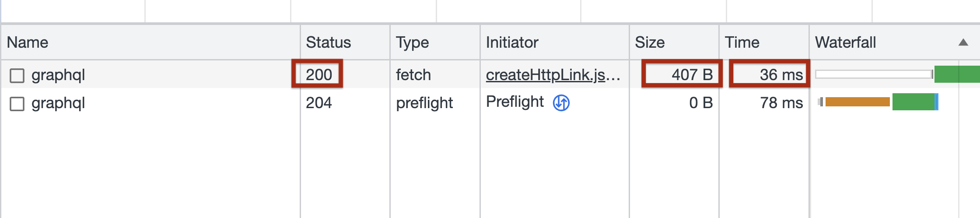Select the graphql fetch request name
Screen dimensions: 980x218
click(x=58, y=75)
